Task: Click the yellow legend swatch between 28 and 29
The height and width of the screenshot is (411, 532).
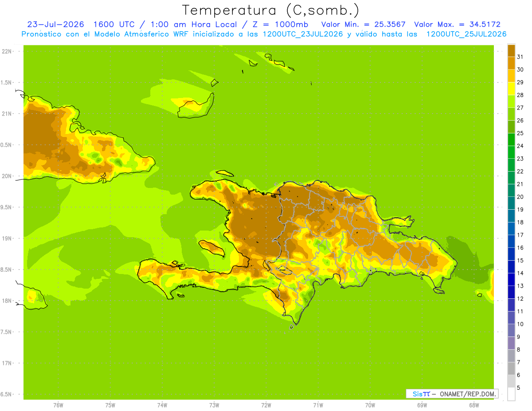Action: (x=511, y=89)
